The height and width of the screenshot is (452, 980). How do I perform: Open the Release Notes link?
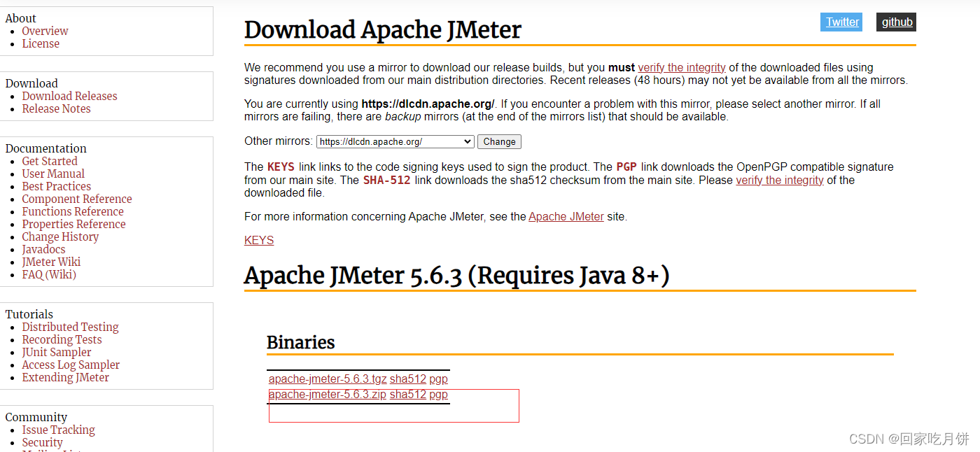point(56,108)
